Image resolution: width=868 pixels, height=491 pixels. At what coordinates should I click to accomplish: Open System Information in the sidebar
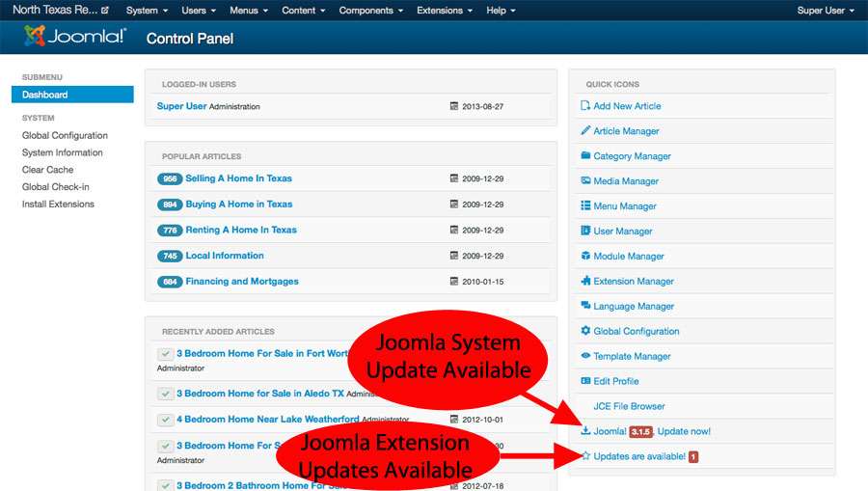point(62,152)
